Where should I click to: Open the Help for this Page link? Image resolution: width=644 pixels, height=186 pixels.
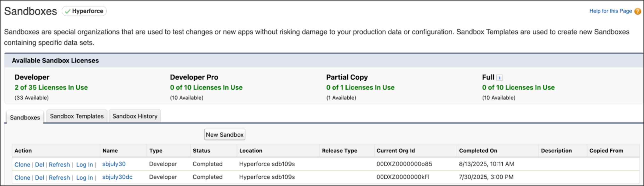(610, 11)
